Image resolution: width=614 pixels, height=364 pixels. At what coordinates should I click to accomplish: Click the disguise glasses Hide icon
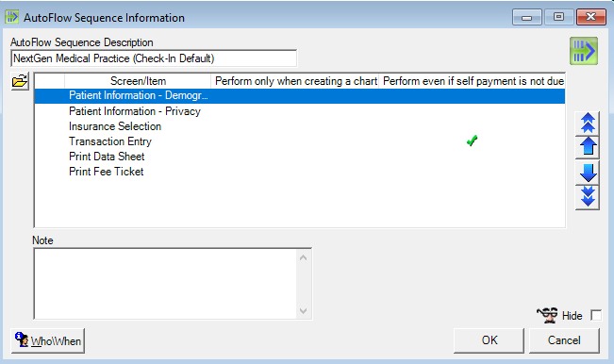(547, 315)
